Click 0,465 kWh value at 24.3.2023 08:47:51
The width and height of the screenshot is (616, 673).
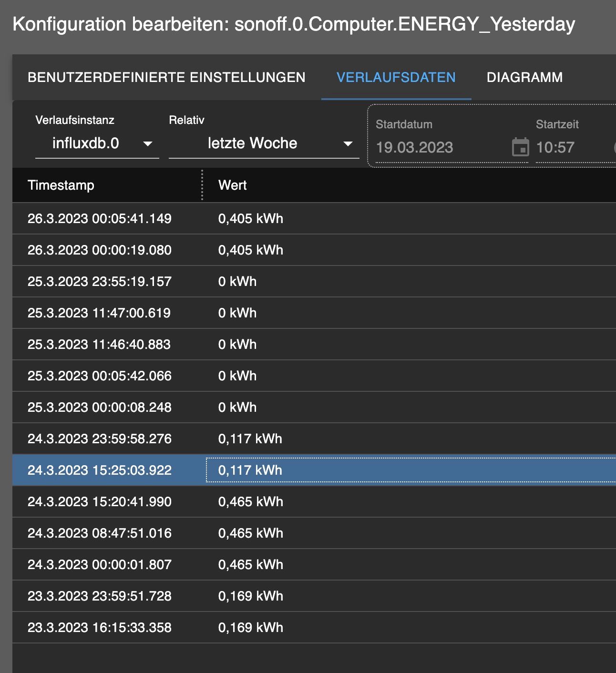click(x=251, y=533)
